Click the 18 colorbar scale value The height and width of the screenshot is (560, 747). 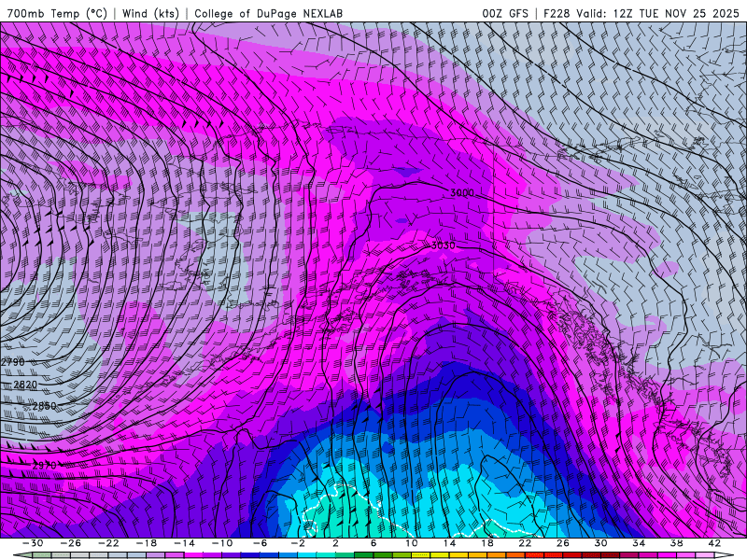(x=486, y=543)
